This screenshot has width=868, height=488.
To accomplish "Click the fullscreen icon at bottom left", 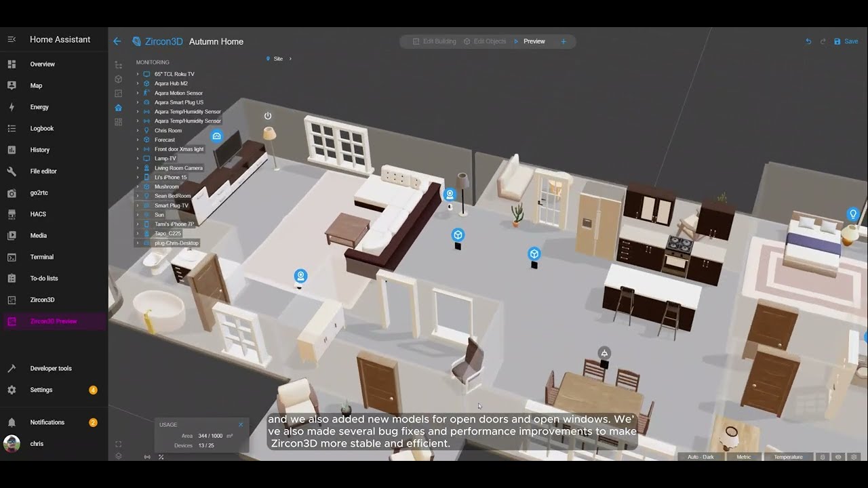I will tap(118, 444).
